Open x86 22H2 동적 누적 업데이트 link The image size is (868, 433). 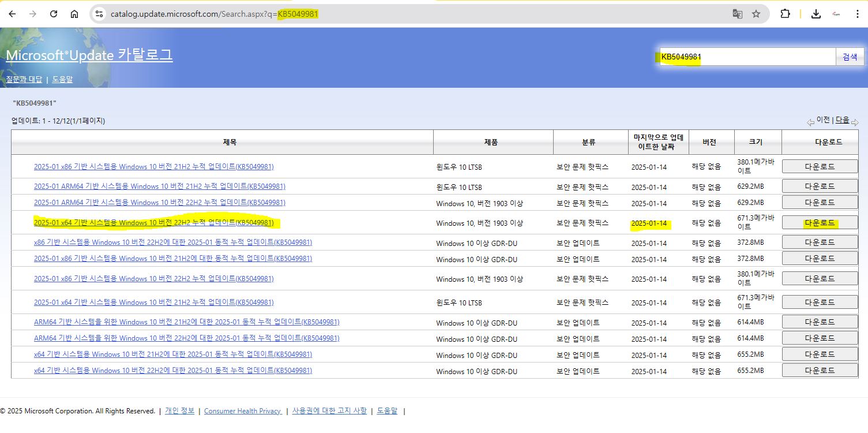coord(173,242)
